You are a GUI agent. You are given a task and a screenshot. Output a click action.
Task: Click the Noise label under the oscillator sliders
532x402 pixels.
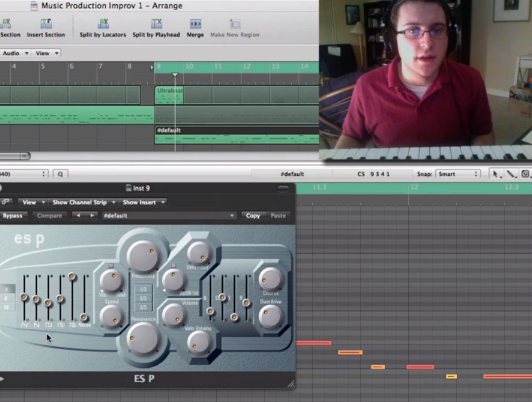click(85, 325)
